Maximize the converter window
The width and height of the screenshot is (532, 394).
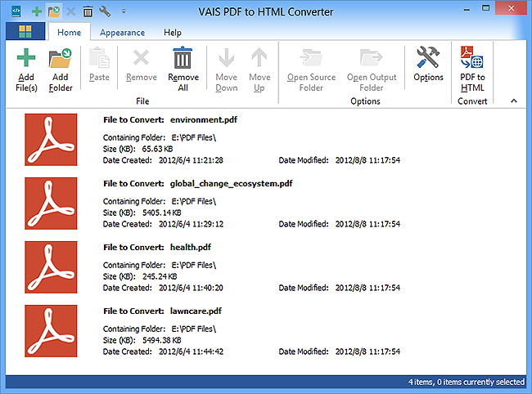pos(486,8)
